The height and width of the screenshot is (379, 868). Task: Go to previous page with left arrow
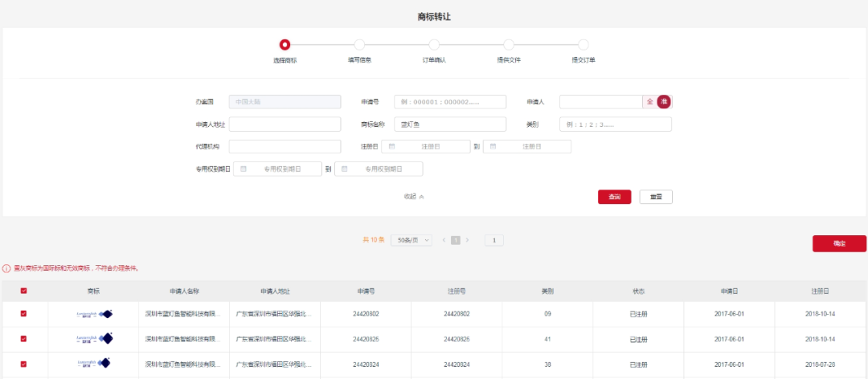pos(444,240)
